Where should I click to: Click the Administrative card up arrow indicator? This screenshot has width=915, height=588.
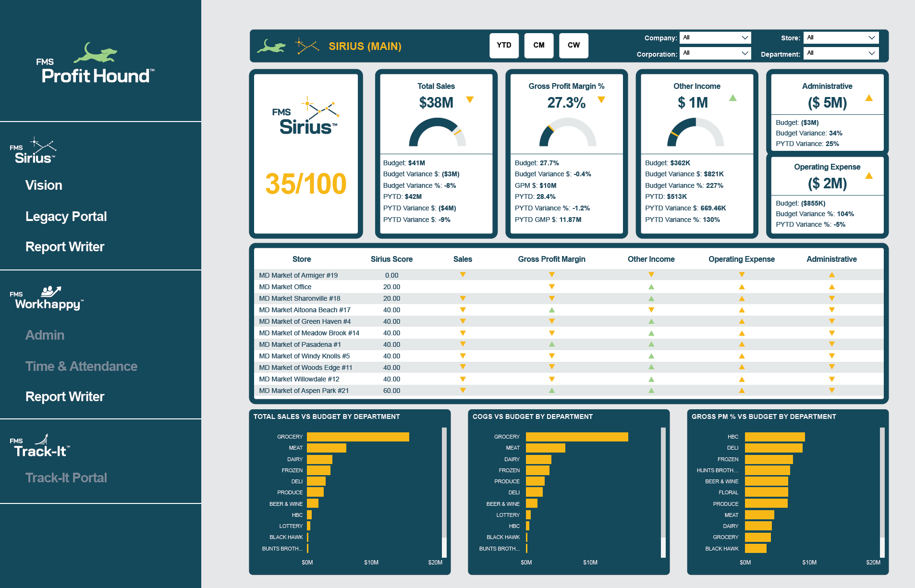(x=868, y=98)
